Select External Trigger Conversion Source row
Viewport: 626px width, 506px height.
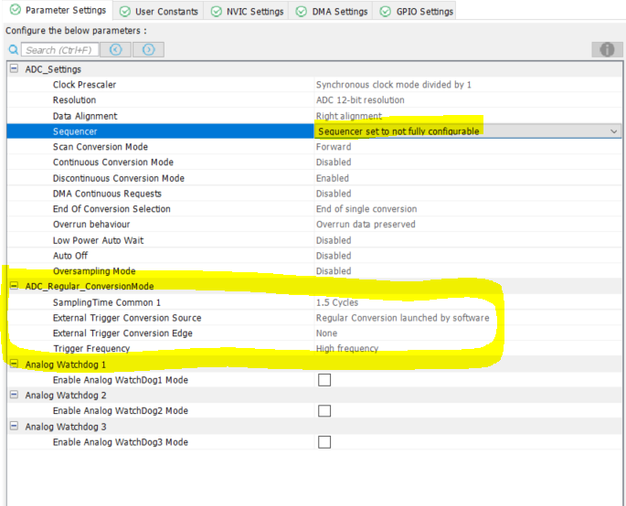click(x=314, y=317)
